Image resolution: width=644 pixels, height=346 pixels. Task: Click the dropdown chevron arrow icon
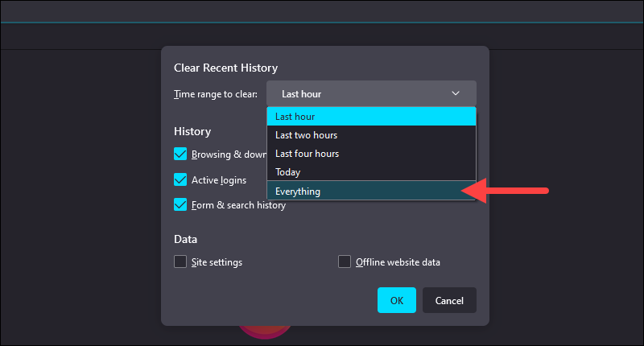click(x=456, y=93)
